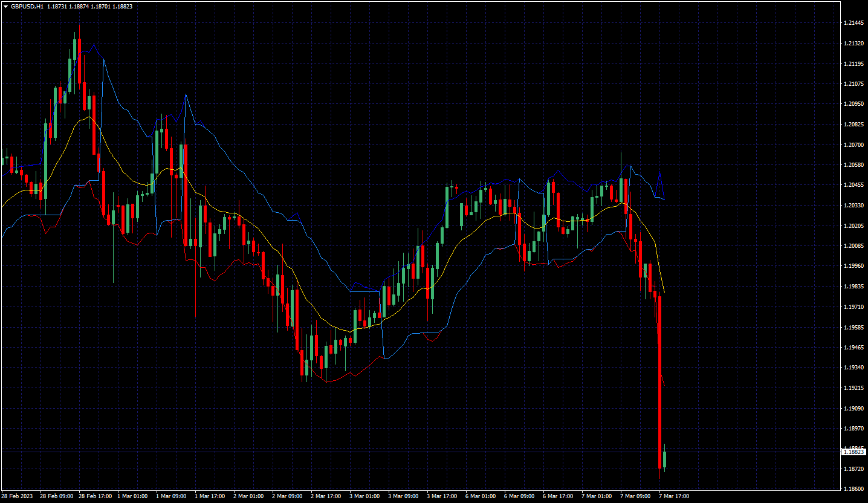This screenshot has height=503, width=868.
Task: Click the 1.19465 price axis label
Action: tap(853, 348)
